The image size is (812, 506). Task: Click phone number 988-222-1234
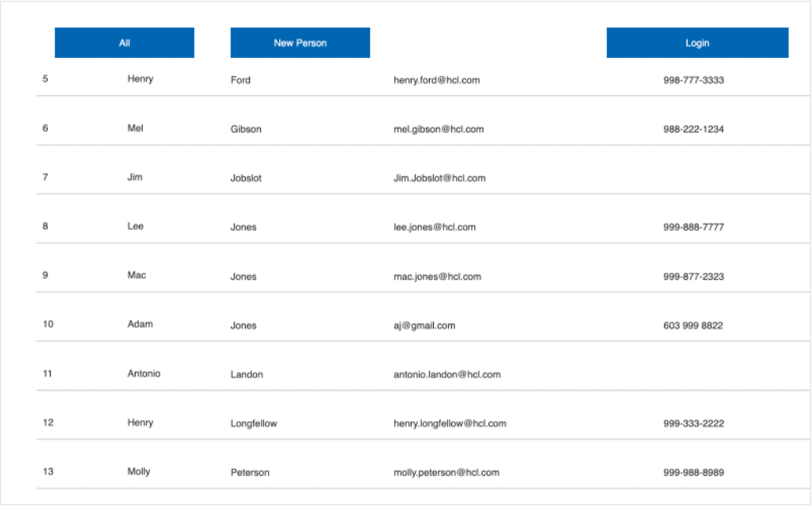pos(693,129)
